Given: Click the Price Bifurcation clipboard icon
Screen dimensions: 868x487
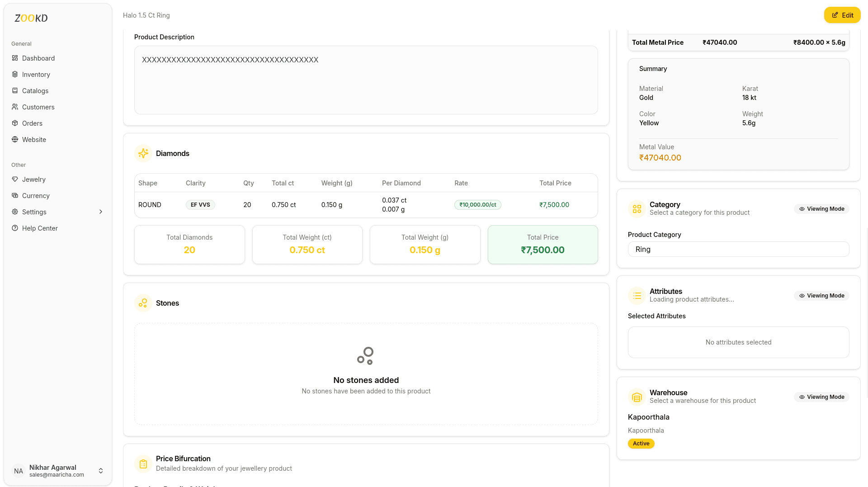Looking at the screenshot, I should tap(143, 463).
